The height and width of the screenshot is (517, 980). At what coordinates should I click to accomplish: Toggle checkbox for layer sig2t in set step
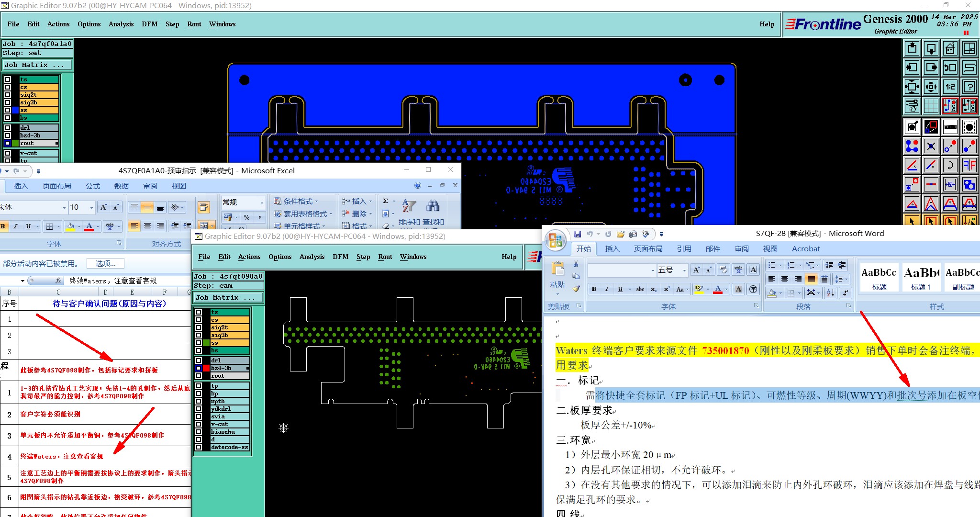click(8, 95)
